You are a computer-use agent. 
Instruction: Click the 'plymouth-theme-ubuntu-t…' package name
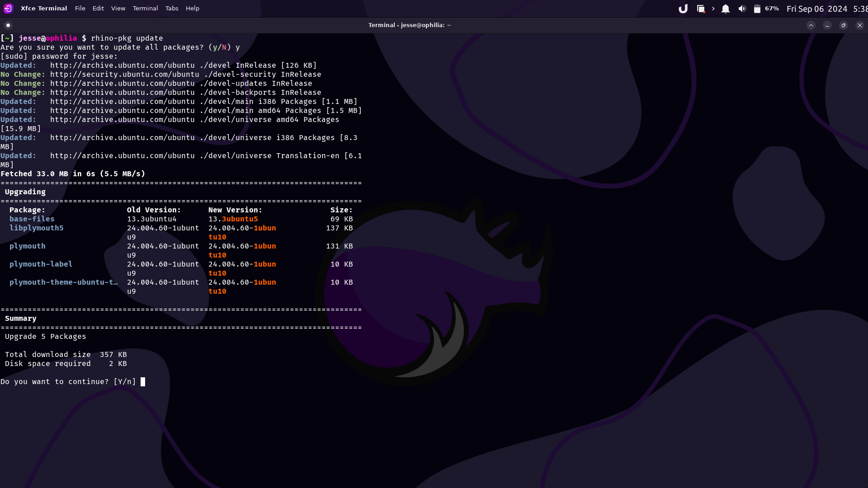(63, 282)
